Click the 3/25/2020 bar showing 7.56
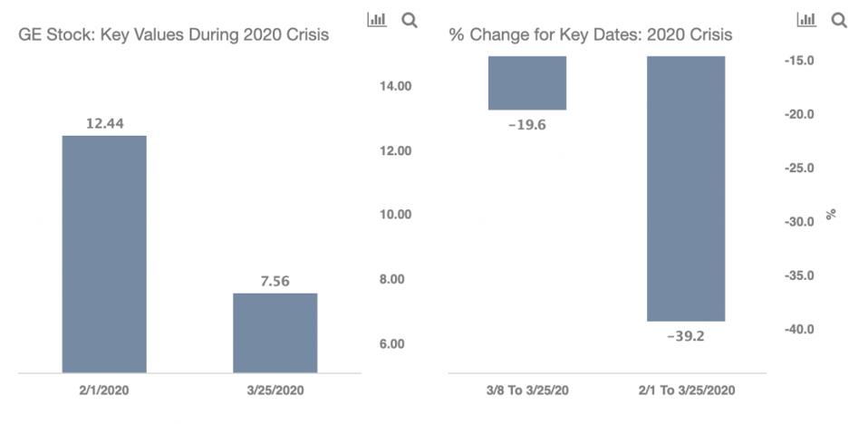The image size is (868, 424). (275, 332)
